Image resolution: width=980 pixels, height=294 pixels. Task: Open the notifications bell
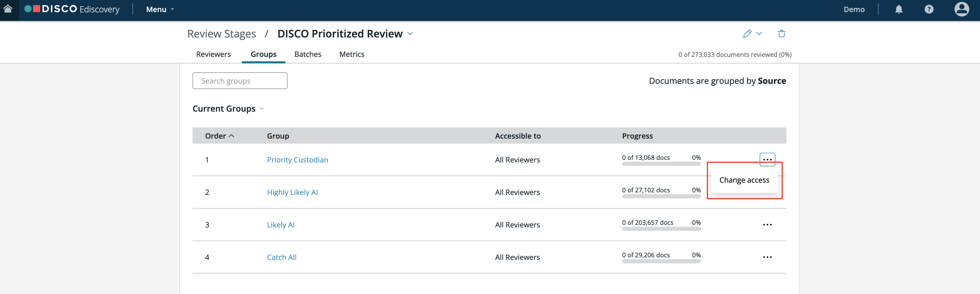pyautogui.click(x=899, y=9)
